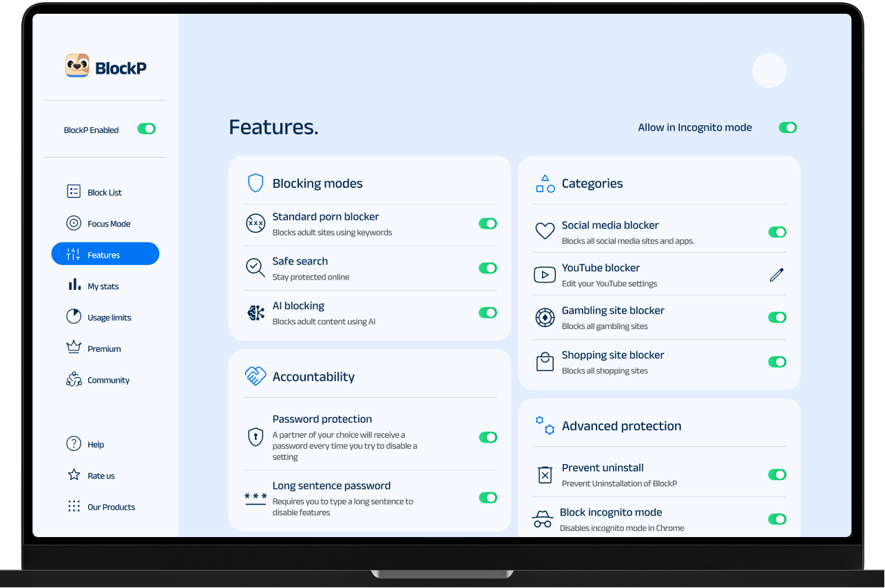Image resolution: width=885 pixels, height=588 pixels.
Task: Click the My stats bar chart icon
Action: pos(74,285)
